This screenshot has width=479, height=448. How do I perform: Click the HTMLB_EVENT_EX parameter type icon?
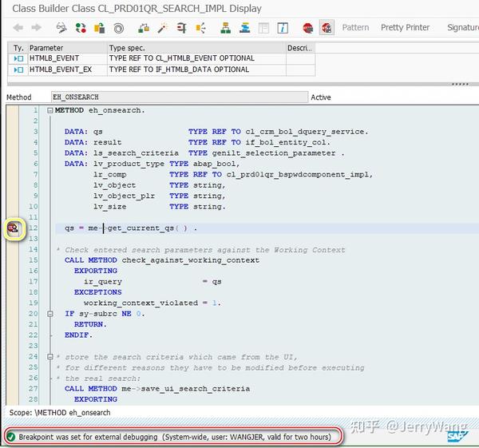tap(18, 69)
